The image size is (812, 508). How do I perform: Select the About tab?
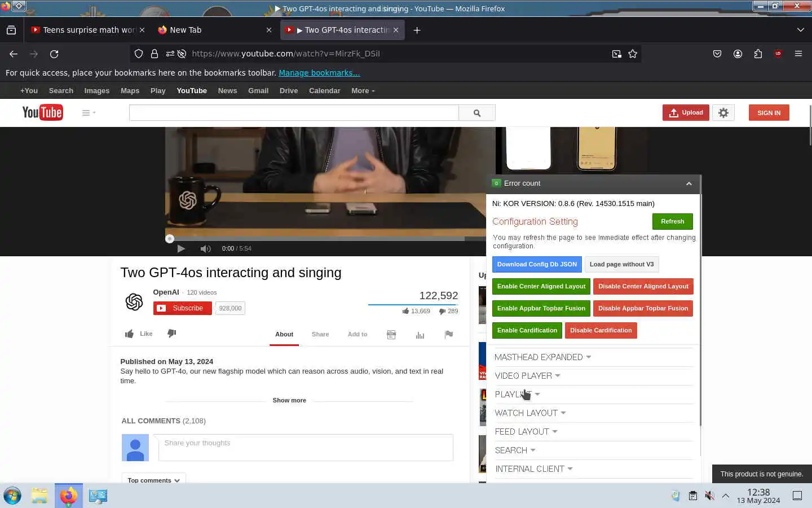(x=284, y=334)
